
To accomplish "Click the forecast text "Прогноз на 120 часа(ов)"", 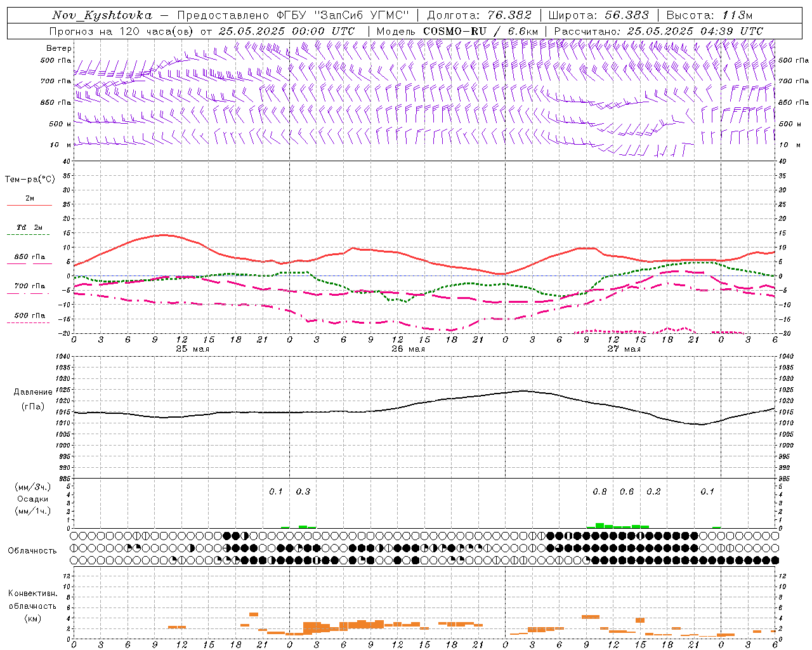I will coord(122,31).
